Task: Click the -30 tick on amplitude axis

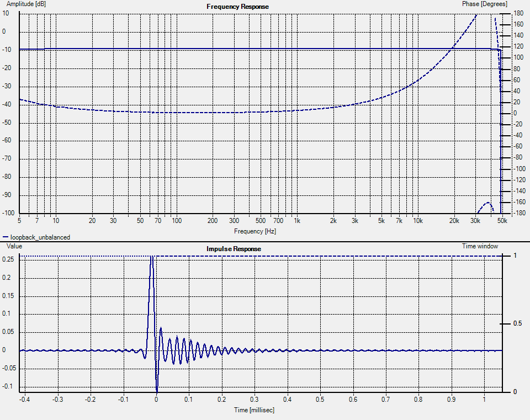Action: (7, 86)
